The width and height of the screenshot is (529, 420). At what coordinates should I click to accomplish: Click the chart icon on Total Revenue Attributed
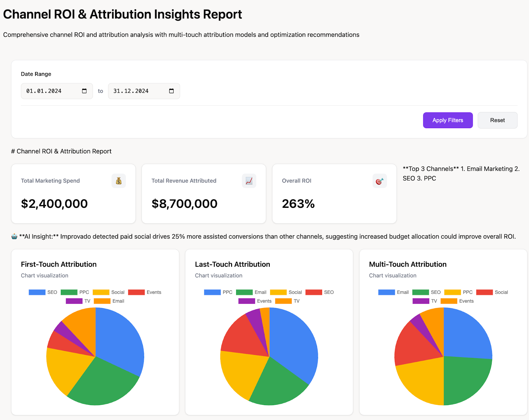[249, 181]
